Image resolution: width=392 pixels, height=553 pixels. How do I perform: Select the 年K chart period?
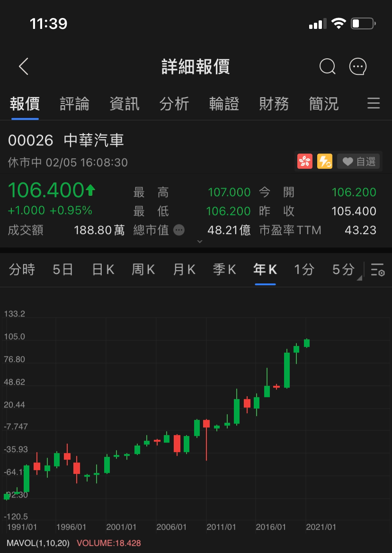click(265, 270)
